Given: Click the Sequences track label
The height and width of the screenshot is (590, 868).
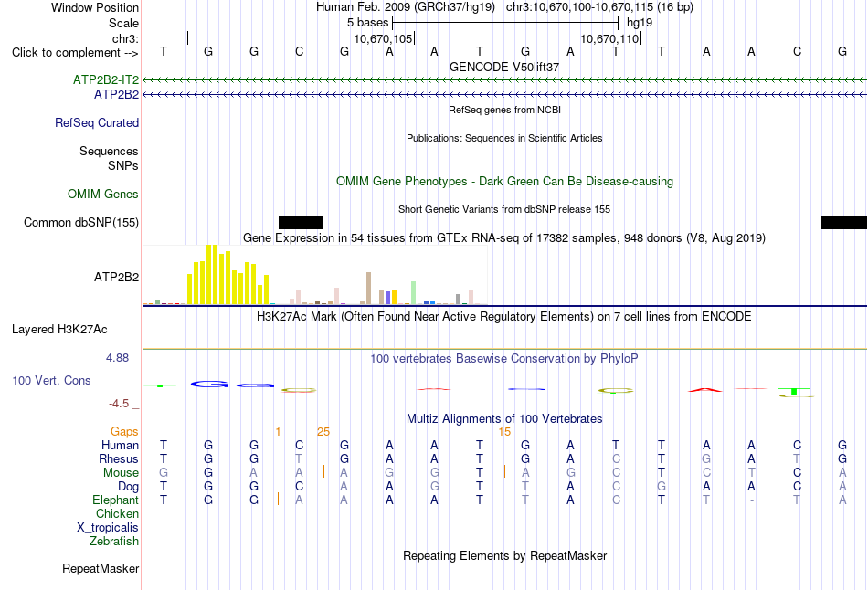Looking at the screenshot, I should click(x=109, y=151).
